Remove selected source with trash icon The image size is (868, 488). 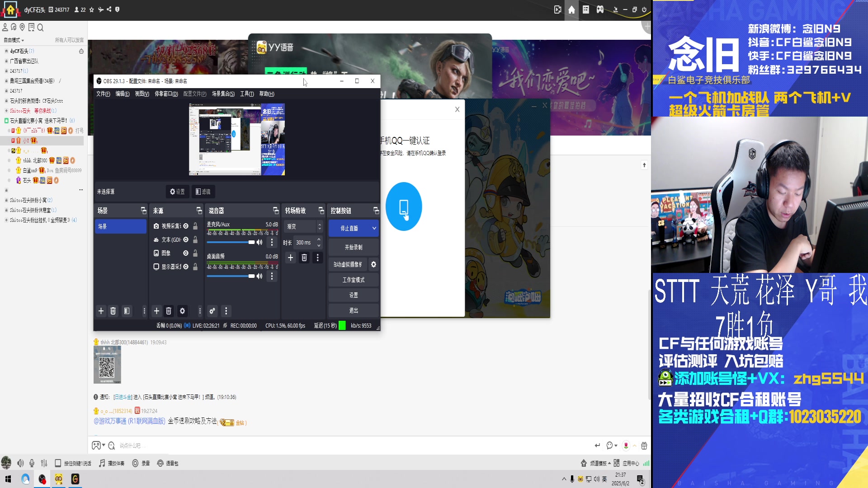(169, 311)
